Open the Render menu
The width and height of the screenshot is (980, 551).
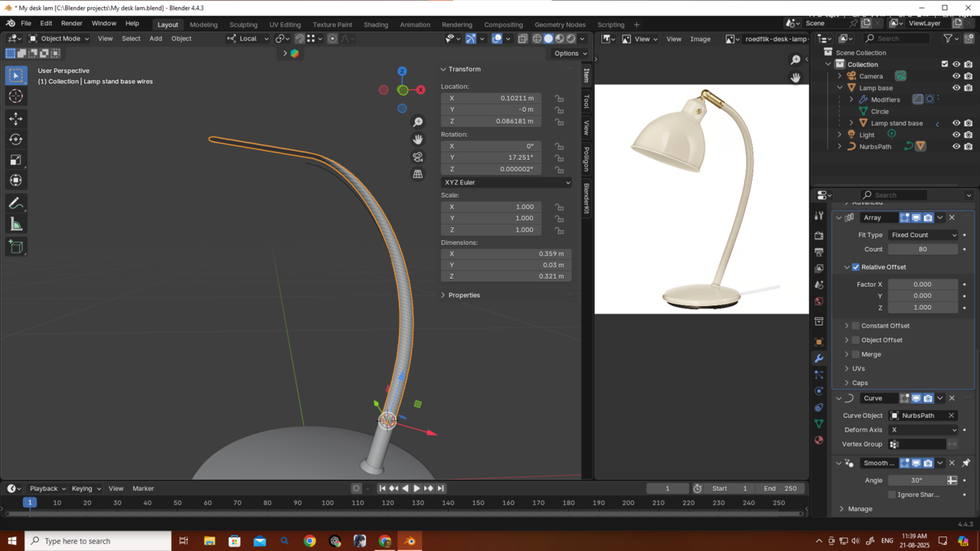71,24
